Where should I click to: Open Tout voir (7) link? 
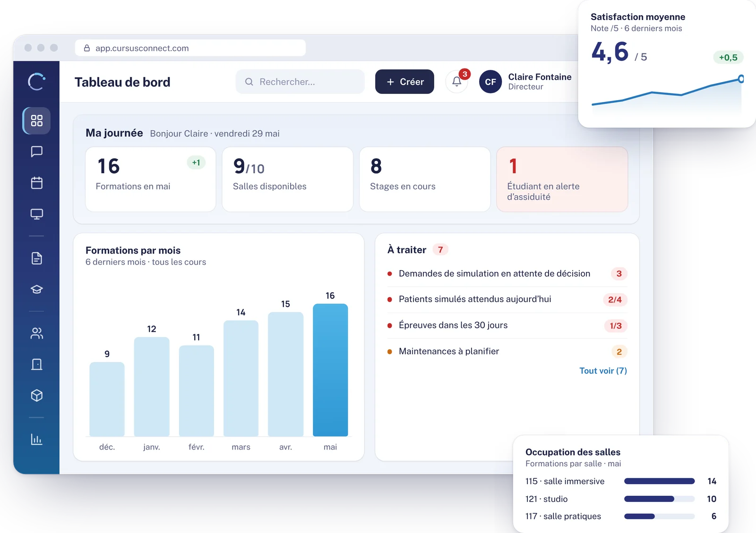(603, 371)
